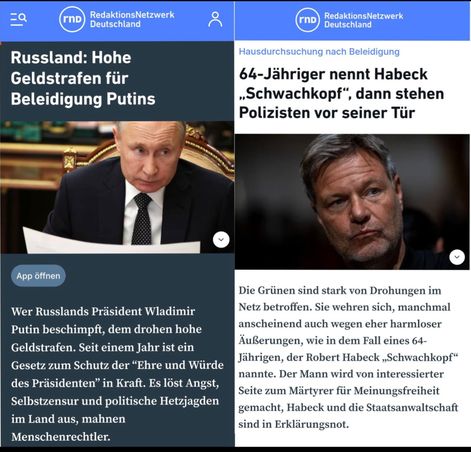Expand caption chevron on Habeck photo
Image resolution: width=471 pixels, height=452 pixels.
click(457, 257)
